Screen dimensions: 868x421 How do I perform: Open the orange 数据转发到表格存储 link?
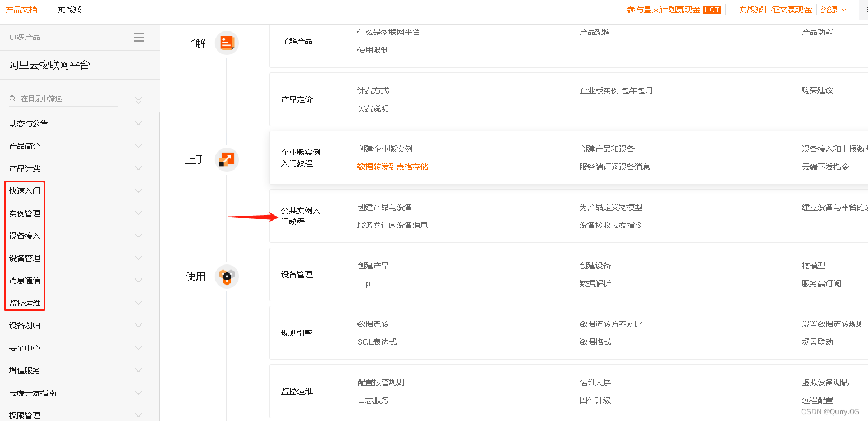click(393, 167)
